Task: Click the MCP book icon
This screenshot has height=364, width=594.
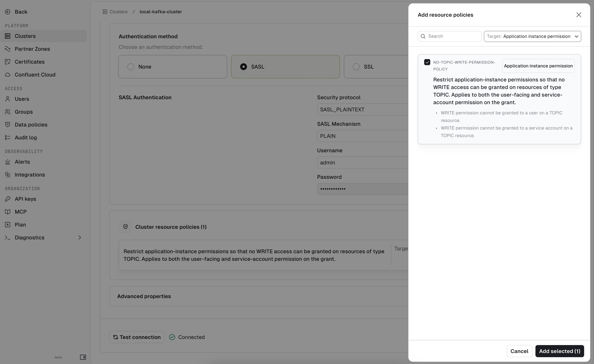Action: pyautogui.click(x=8, y=212)
